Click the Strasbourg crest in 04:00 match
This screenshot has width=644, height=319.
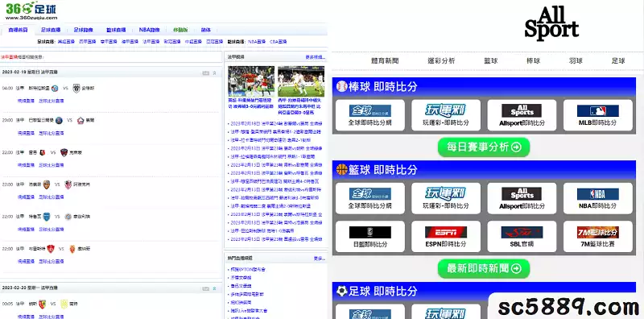coord(55,88)
